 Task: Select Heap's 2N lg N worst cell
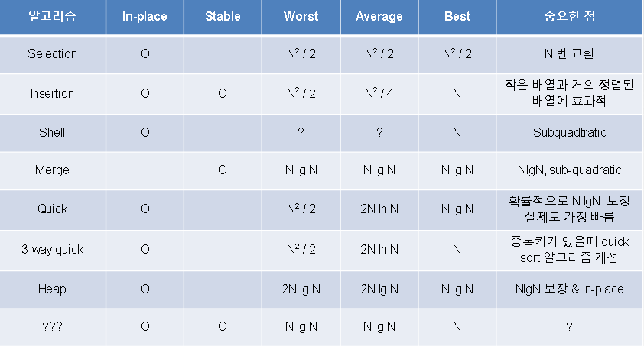(x=301, y=289)
